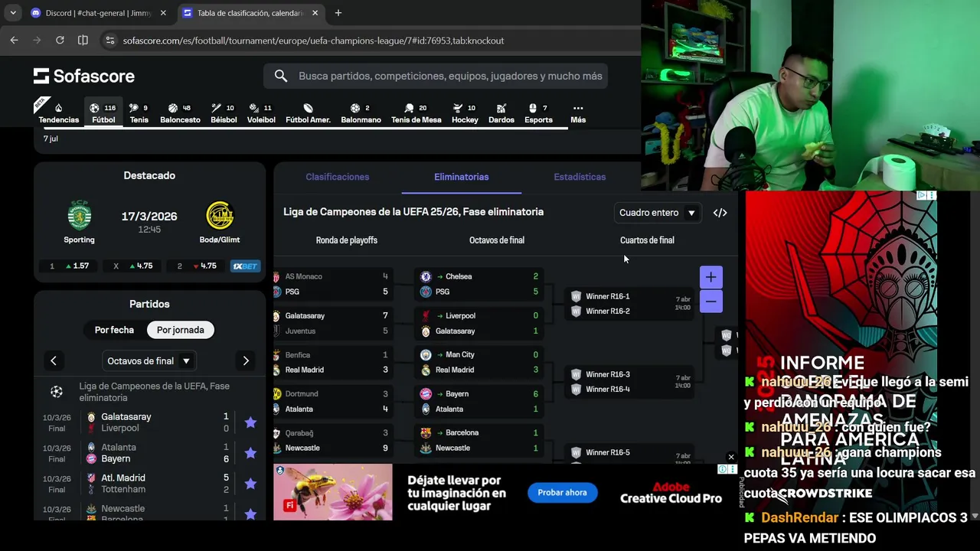Click the embed code icon
Screen dimensions: 980x551
720,213
